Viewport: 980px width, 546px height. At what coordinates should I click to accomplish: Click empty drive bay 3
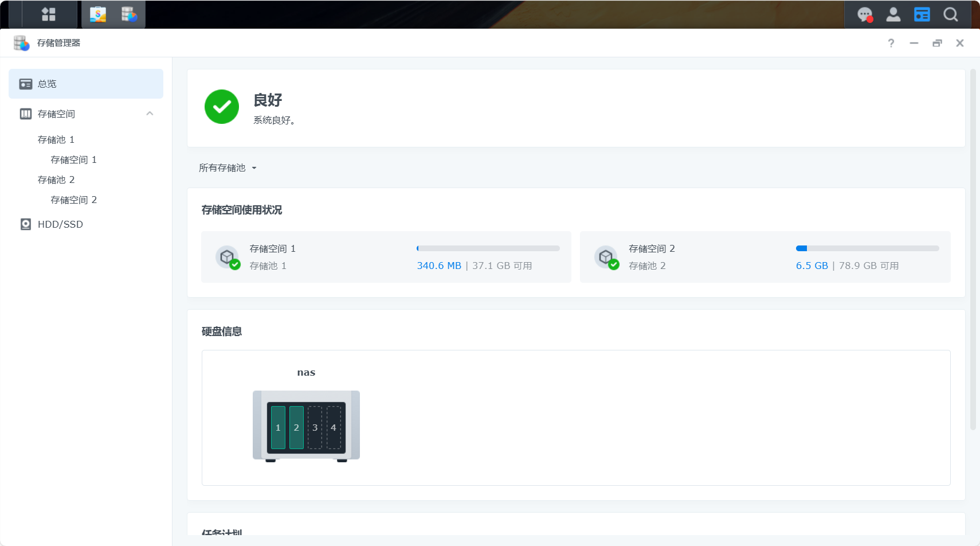pyautogui.click(x=315, y=427)
